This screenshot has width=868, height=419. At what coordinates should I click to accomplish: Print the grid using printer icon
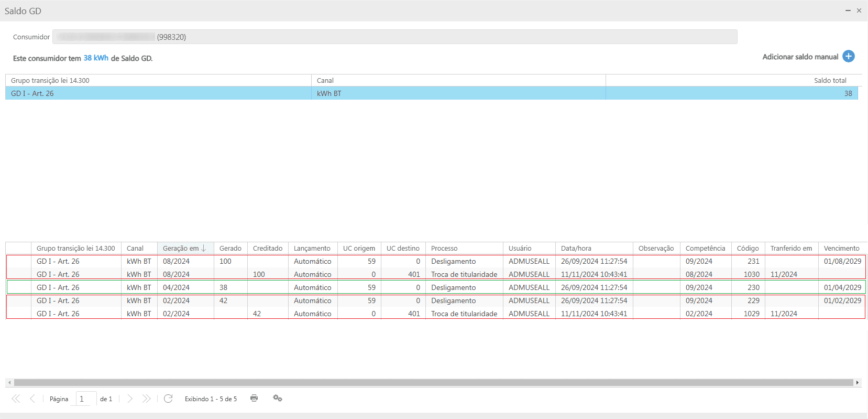coord(254,399)
